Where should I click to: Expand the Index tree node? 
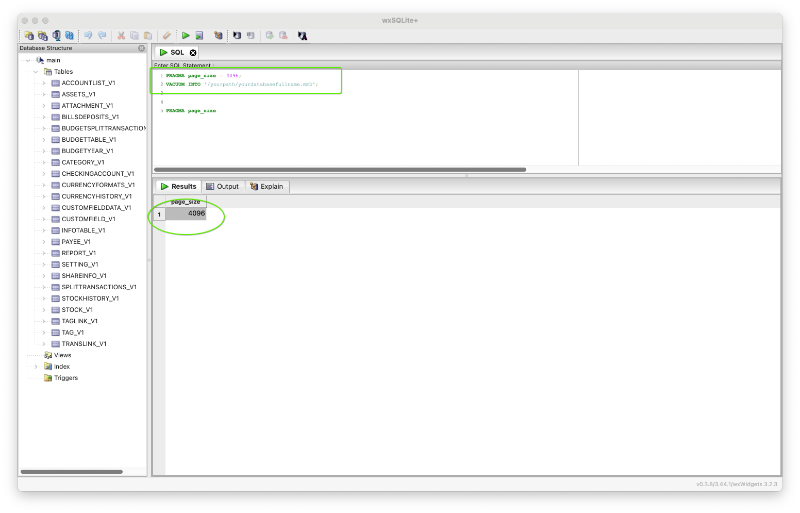click(x=36, y=366)
